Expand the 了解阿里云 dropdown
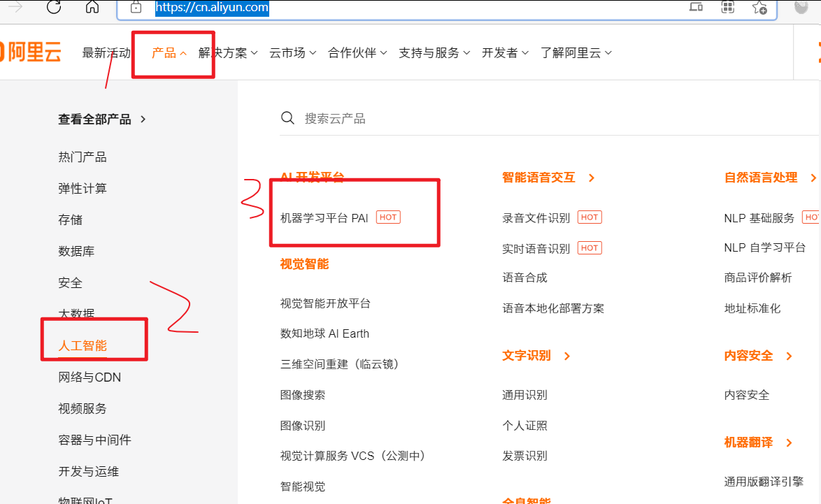 click(x=576, y=53)
